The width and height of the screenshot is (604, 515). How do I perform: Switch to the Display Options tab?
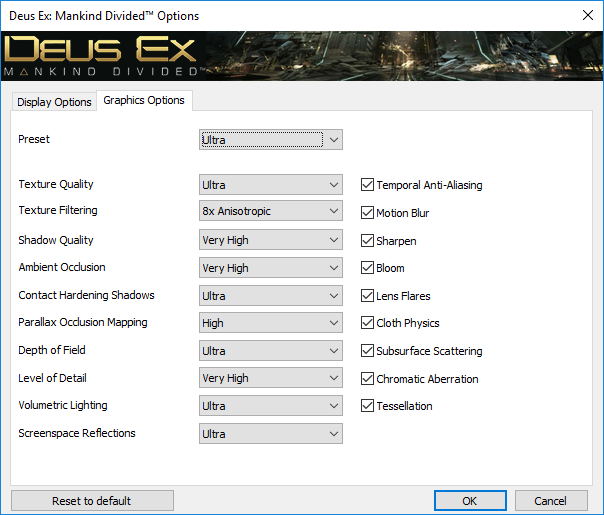[x=54, y=102]
